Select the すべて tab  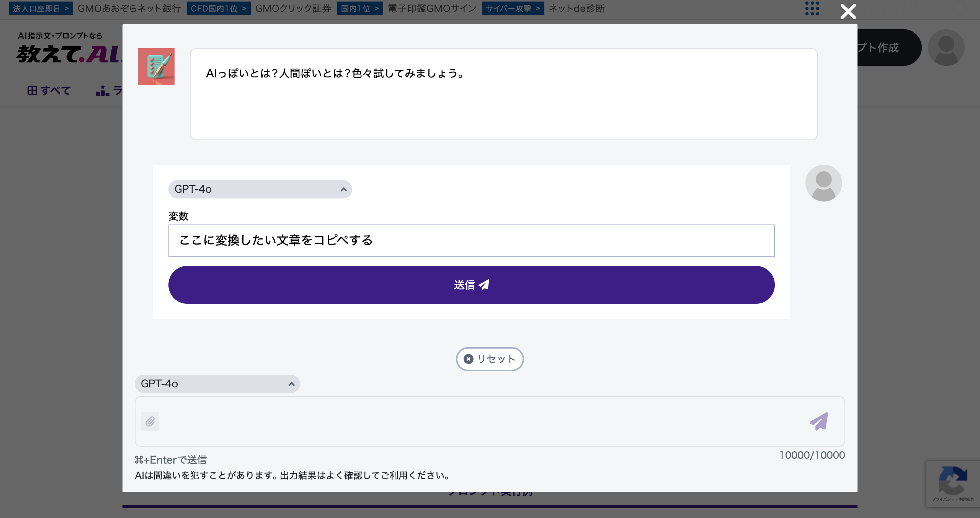click(49, 90)
